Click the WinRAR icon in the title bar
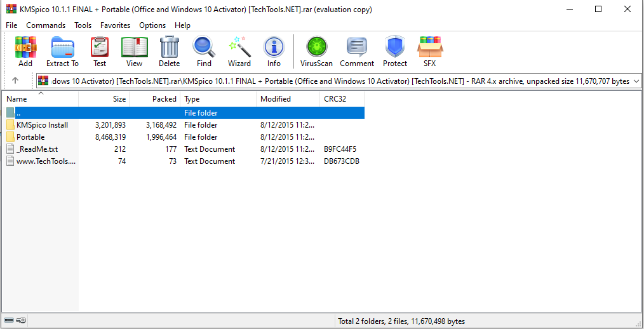Screen dimensions: 644x329 pyautogui.click(x=11, y=9)
